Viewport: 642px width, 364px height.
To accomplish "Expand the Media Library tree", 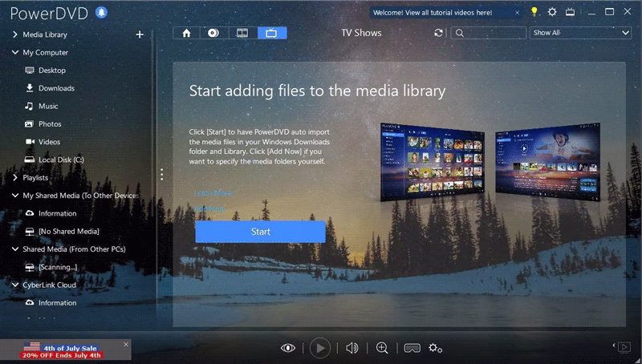I will 15,34.
